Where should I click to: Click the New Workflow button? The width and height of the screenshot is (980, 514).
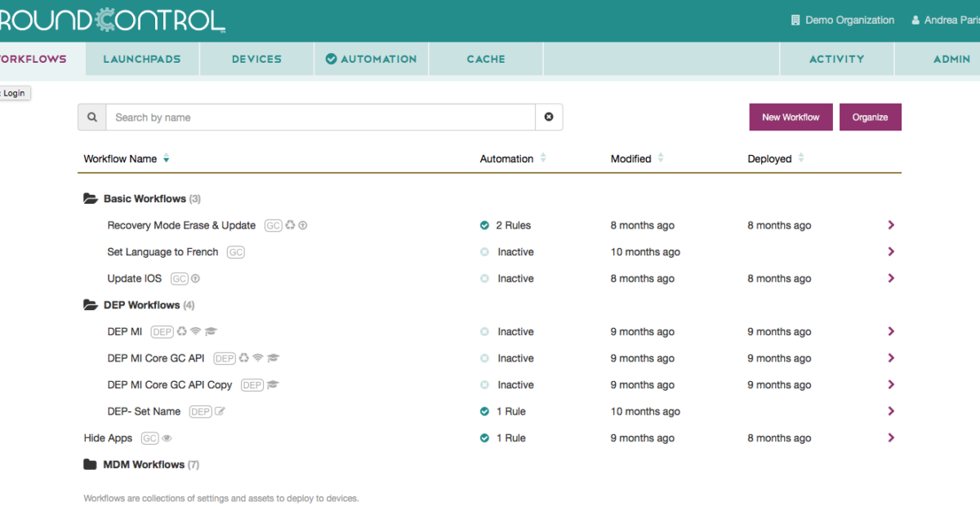point(791,117)
